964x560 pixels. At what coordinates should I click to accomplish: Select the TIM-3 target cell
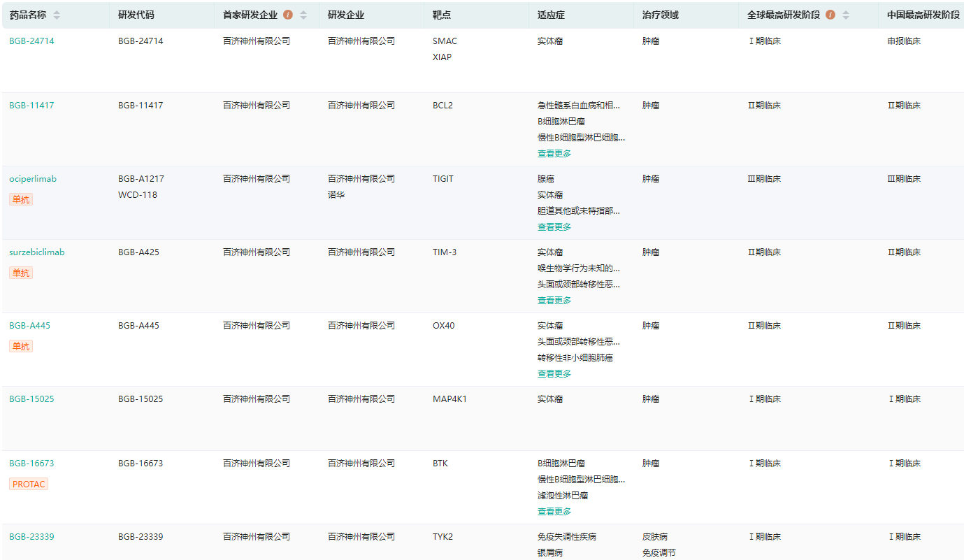click(x=445, y=252)
